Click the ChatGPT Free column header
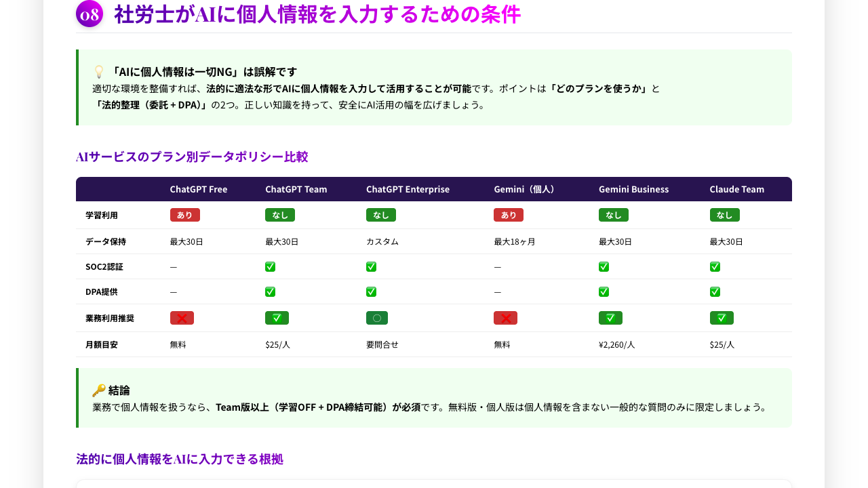This screenshot has height=488, width=868. [x=199, y=190]
